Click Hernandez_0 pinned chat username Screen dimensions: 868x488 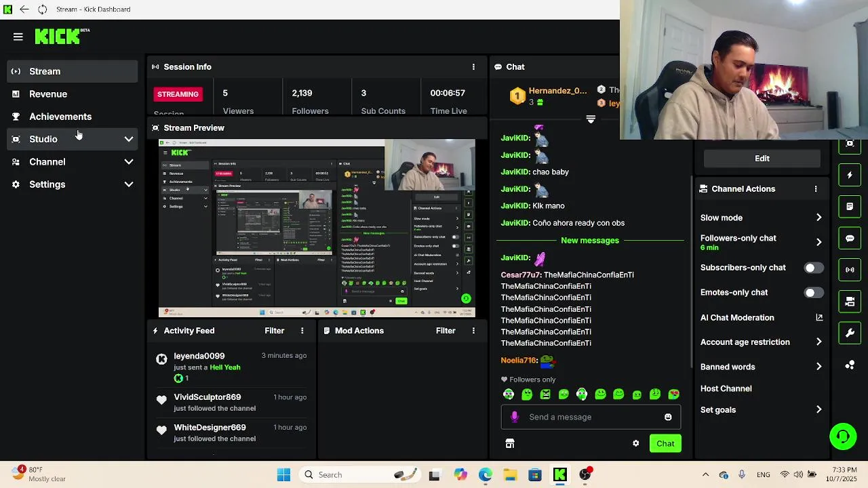coord(557,91)
